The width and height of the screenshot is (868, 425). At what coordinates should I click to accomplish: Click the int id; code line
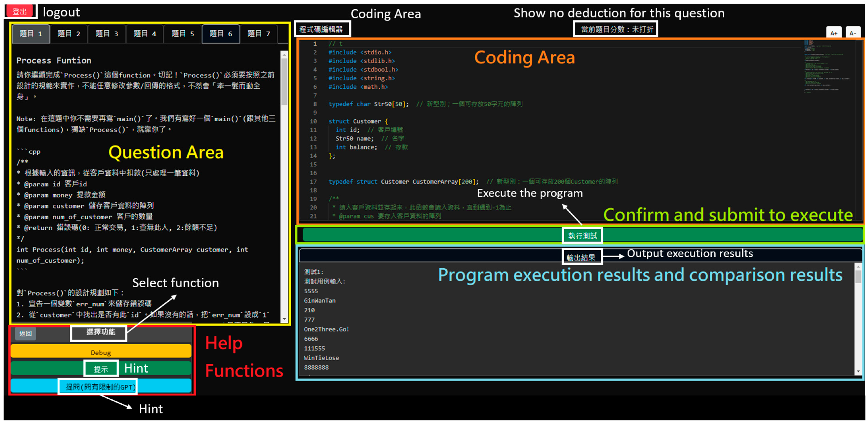click(369, 130)
